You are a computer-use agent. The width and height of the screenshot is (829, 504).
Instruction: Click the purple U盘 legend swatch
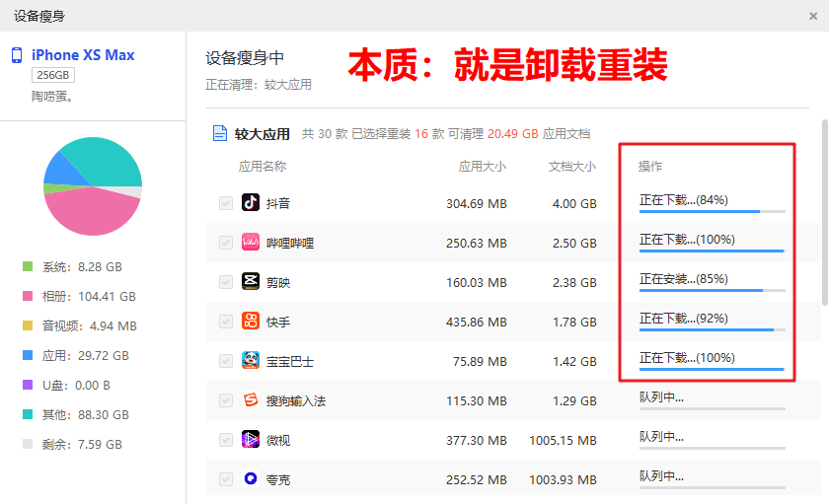[x=28, y=385]
